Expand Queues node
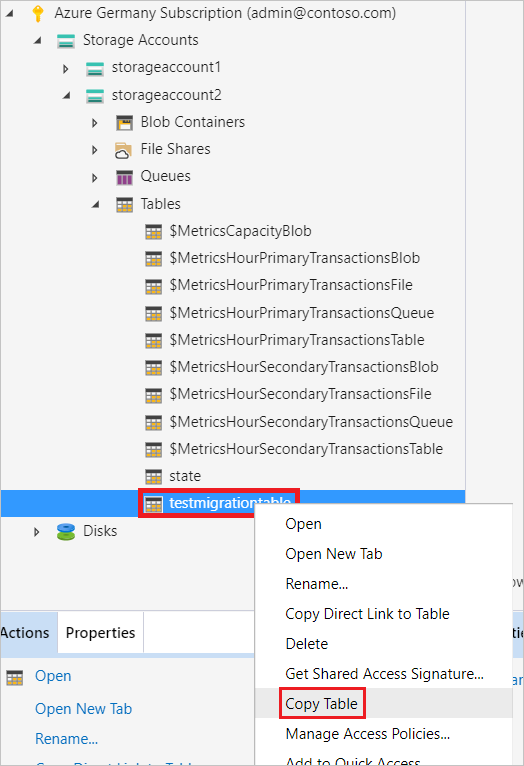Screen dimensions: 524x766 tap(95, 178)
